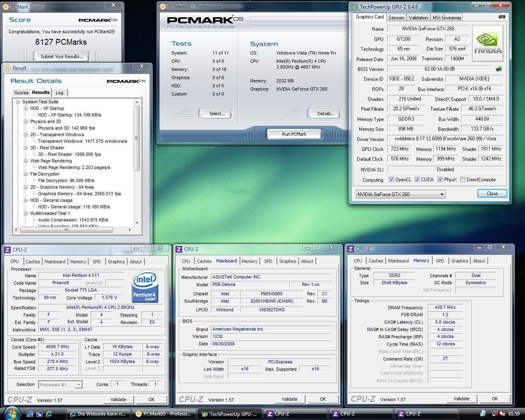Click the network tray icon with red X
This screenshot has height=420, width=525.
click(495, 414)
